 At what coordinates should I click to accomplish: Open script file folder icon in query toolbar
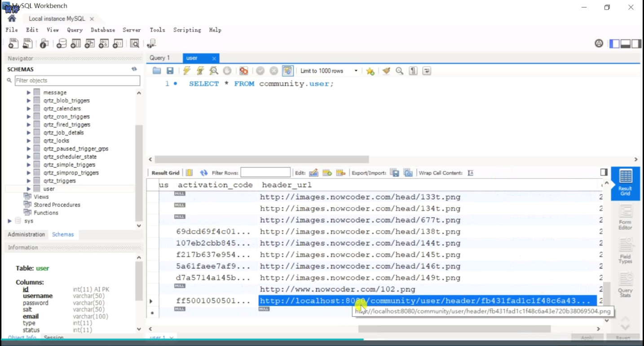point(157,71)
